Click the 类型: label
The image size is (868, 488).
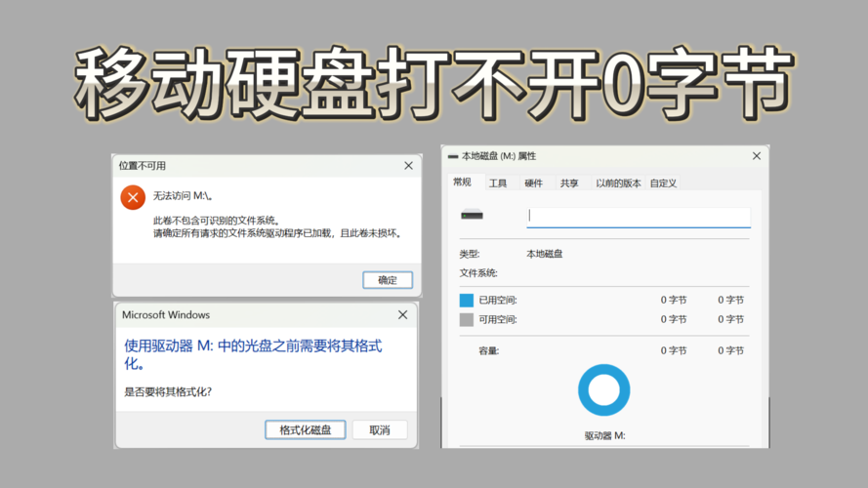[470, 254]
